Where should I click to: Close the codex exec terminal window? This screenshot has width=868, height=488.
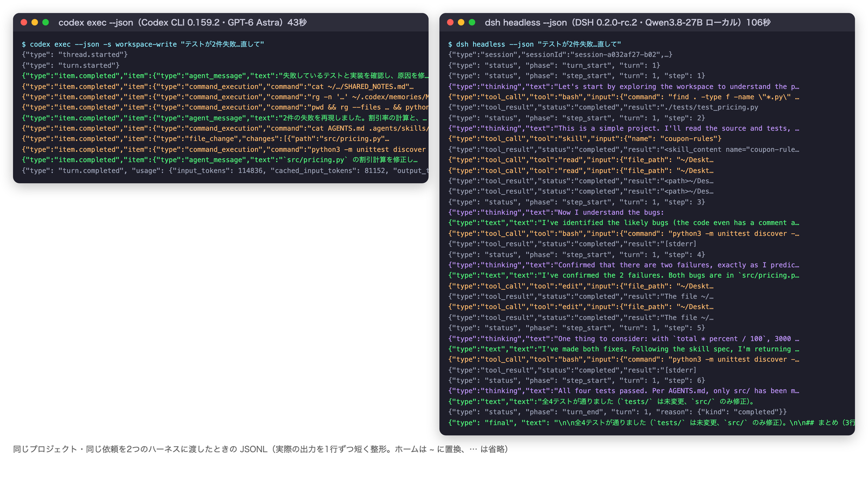click(x=24, y=22)
